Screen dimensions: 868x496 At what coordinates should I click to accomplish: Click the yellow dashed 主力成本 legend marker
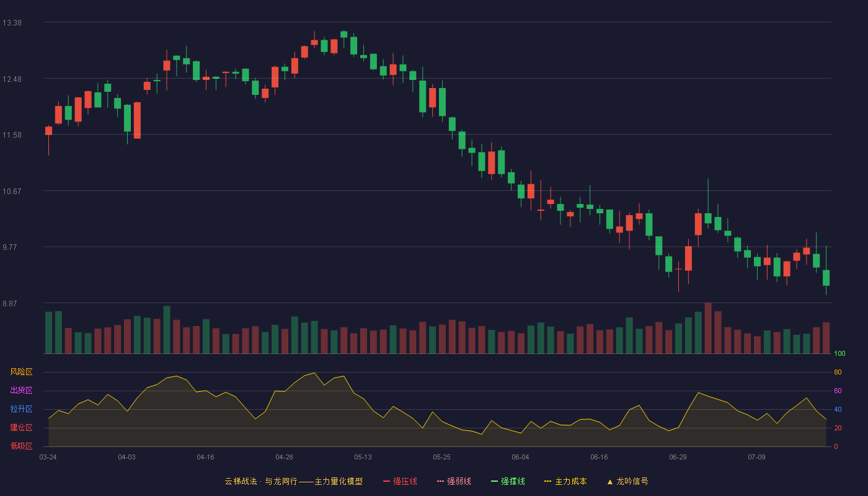coord(547,481)
